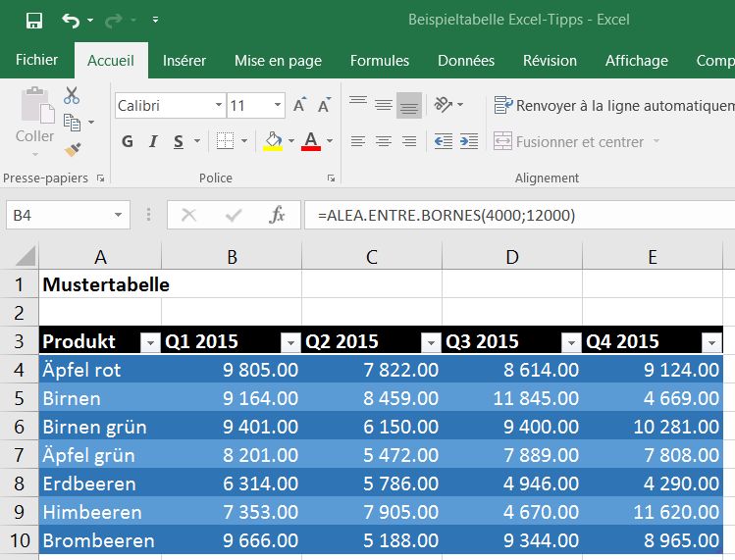Viewport: 735px width, 560px height.
Task: Apply yellow fill color with the paint bucket
Action: 273,141
